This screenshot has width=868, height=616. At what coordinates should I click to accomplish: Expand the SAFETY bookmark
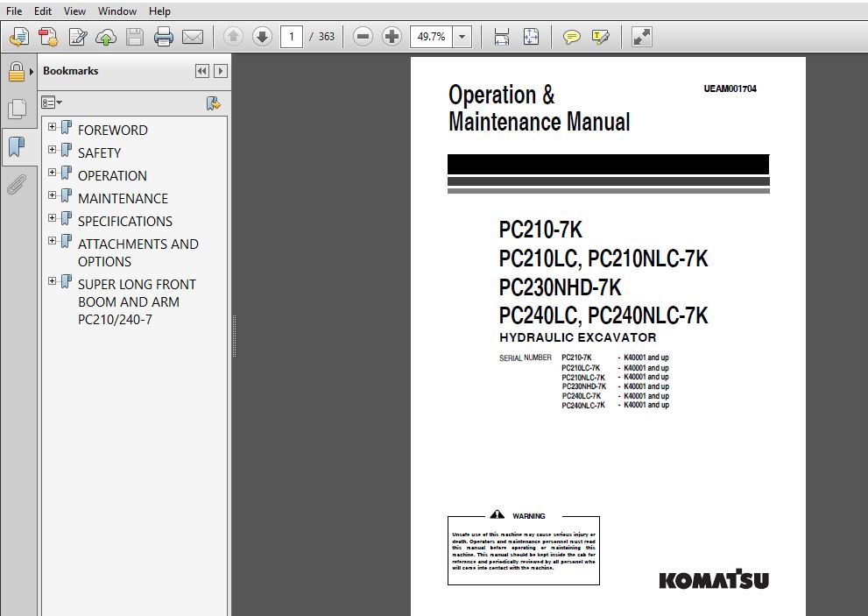click(52, 150)
